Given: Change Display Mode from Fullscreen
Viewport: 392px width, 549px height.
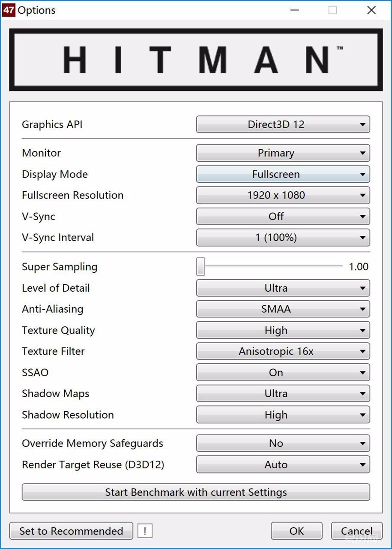Looking at the screenshot, I should pos(283,174).
